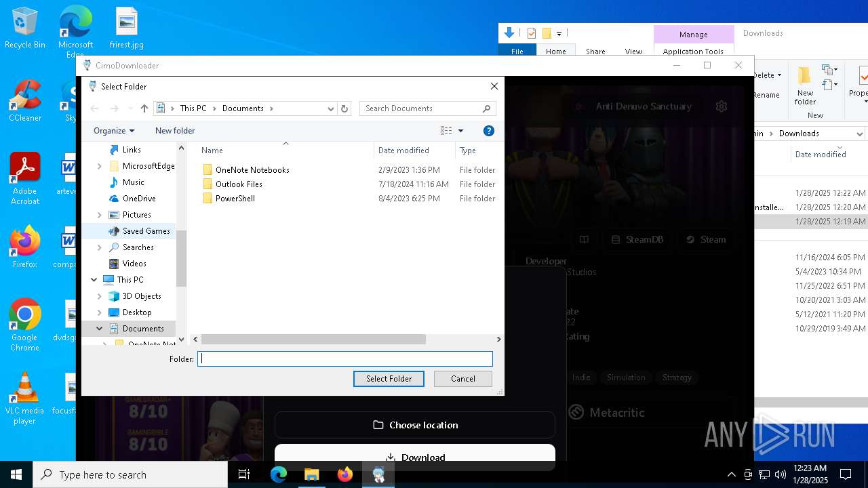Select Pictures in navigation tree

pyautogui.click(x=136, y=215)
